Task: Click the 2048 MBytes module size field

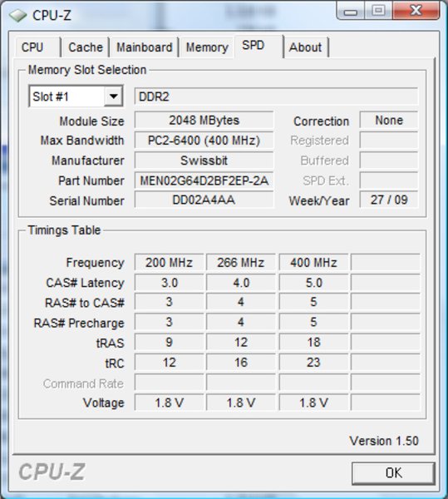Action: point(204,121)
